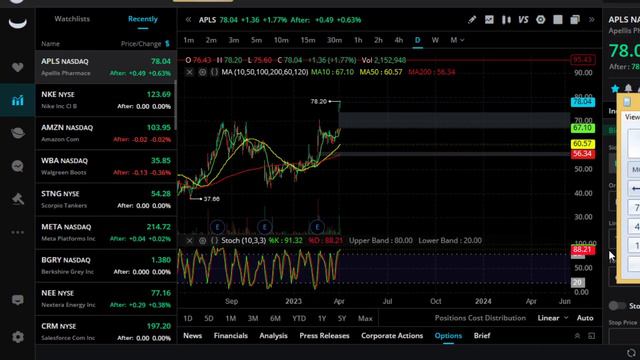Click Positions Cost Distribution
Screen dimensions: 640x360
tap(480, 318)
